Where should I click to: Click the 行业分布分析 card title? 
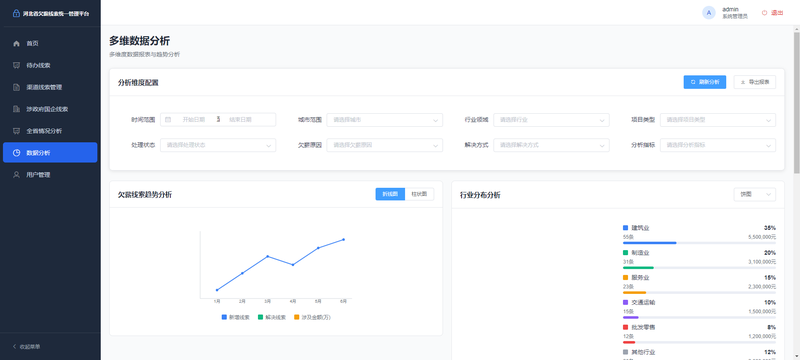(480, 195)
